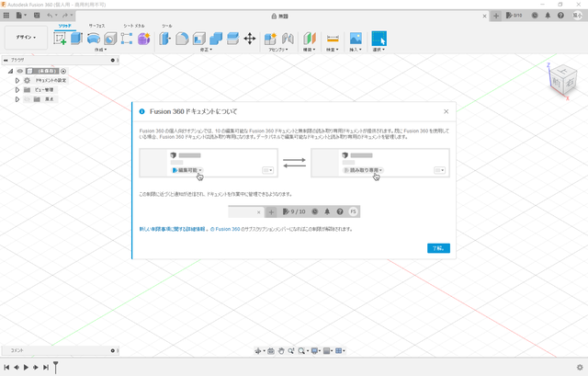Add a new design tab
588x376 pixels.
pyautogui.click(x=496, y=16)
